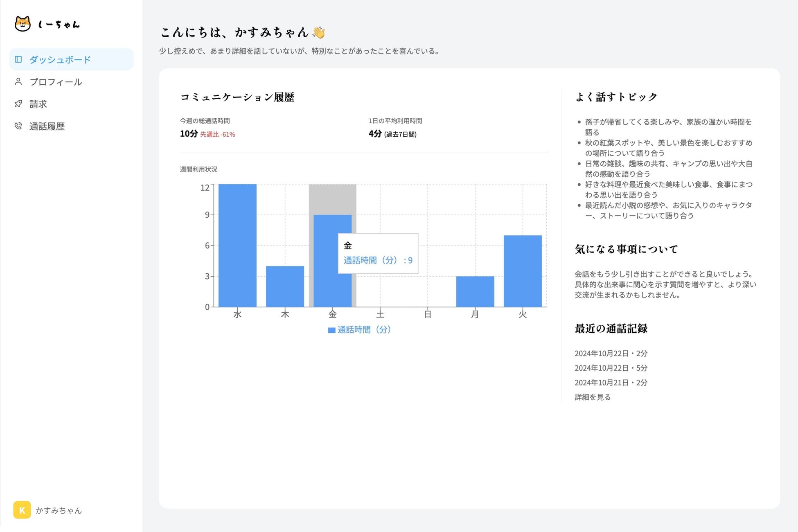798x532 pixels.
Task: Click the Tuesday (火) bar in chart
Action: click(x=523, y=271)
